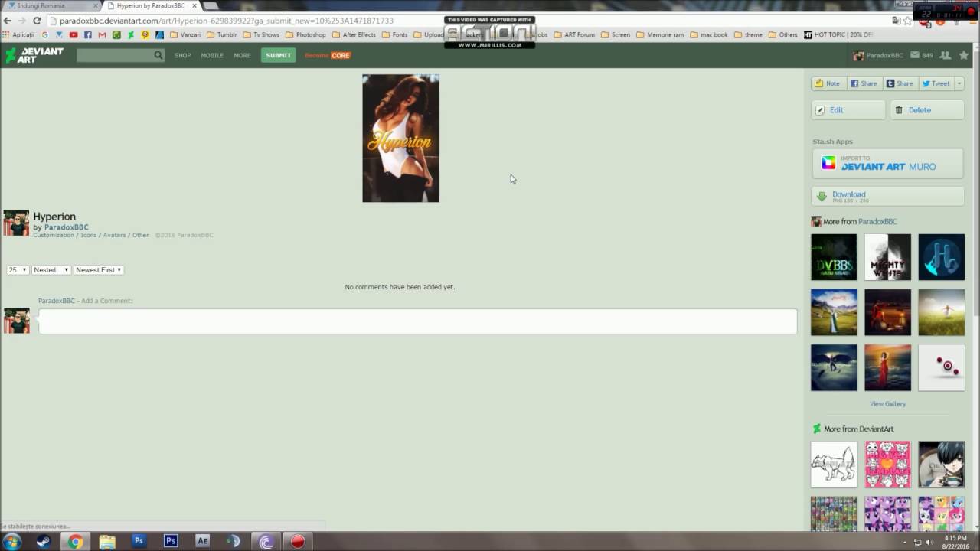Click the Hyperion artwork image
980x551 pixels.
[400, 139]
